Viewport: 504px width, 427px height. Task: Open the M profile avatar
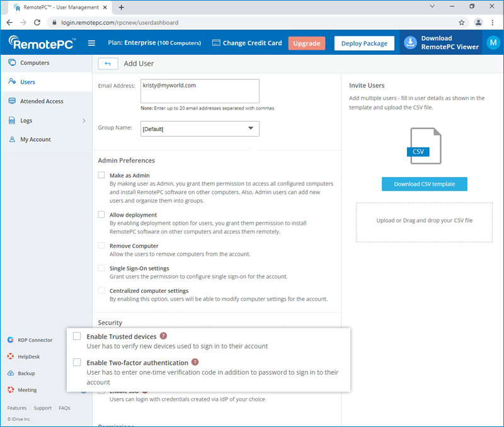click(493, 43)
